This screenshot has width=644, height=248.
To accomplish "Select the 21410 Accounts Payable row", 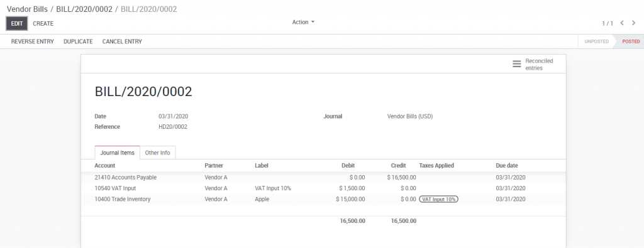I will pos(324,178).
